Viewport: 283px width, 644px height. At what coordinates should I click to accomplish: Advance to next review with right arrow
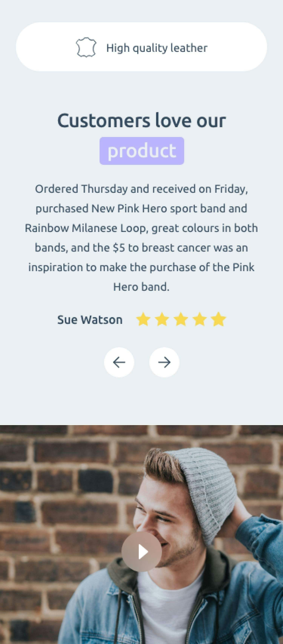pyautogui.click(x=164, y=362)
